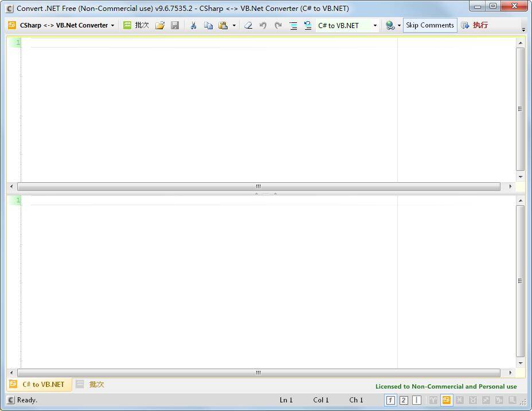The width and height of the screenshot is (532, 411).
Task: Select view mode 1 in the status bar
Action: (x=390, y=400)
